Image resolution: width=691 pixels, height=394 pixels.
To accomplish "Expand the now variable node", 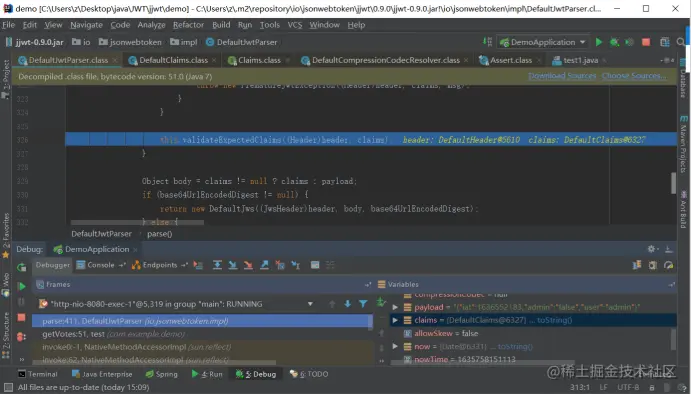I will coord(395,346).
